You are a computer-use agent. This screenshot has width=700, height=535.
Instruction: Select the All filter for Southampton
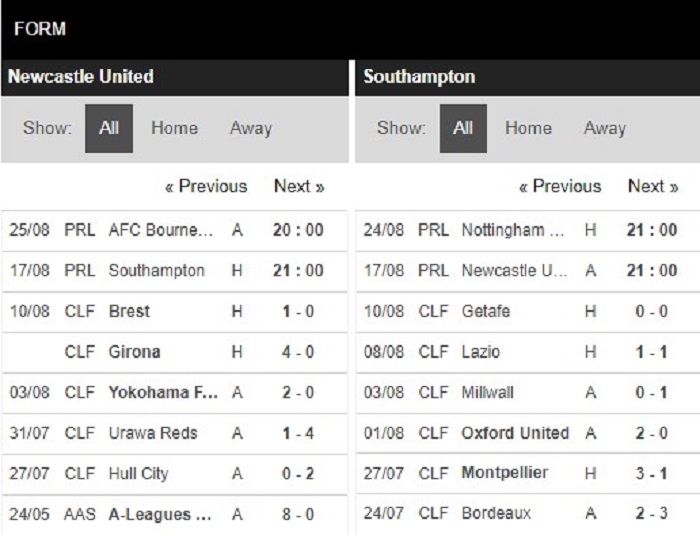(x=463, y=129)
